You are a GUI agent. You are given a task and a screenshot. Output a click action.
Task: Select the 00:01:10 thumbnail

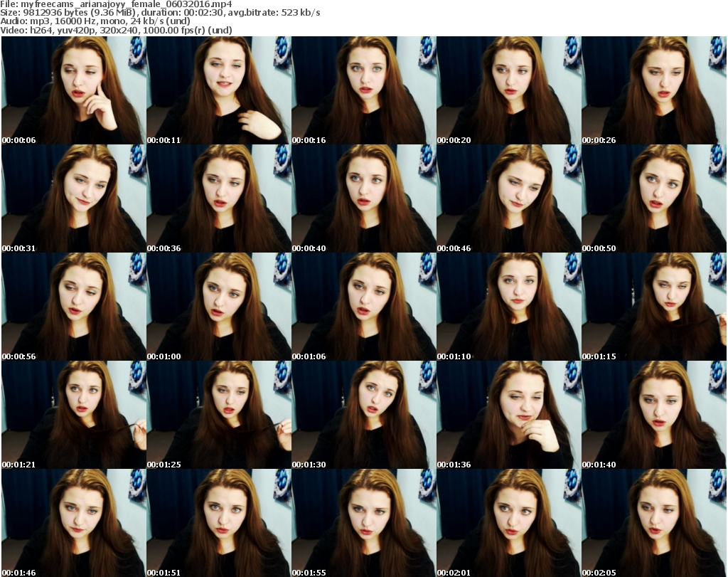508,307
